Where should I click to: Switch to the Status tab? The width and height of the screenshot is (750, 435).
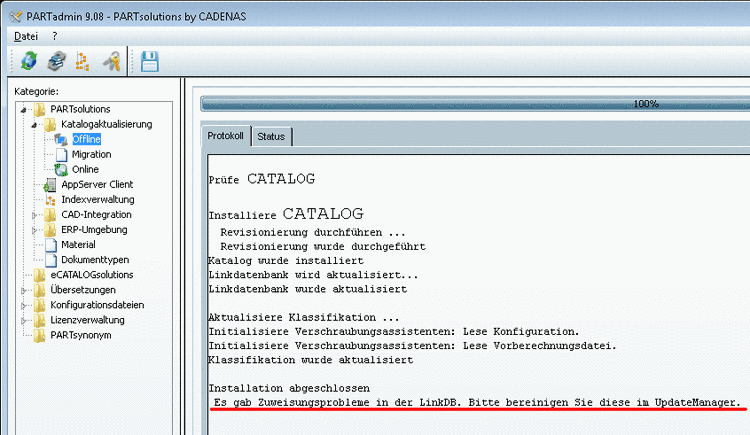(271, 137)
